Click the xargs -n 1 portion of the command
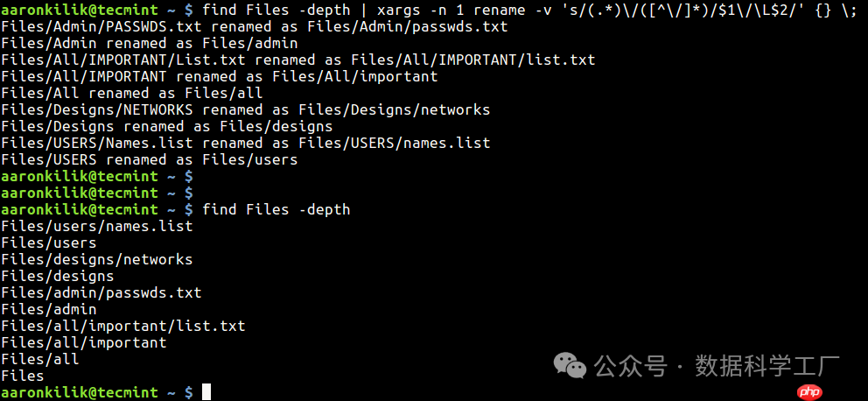This screenshot has width=868, height=401. [420, 10]
